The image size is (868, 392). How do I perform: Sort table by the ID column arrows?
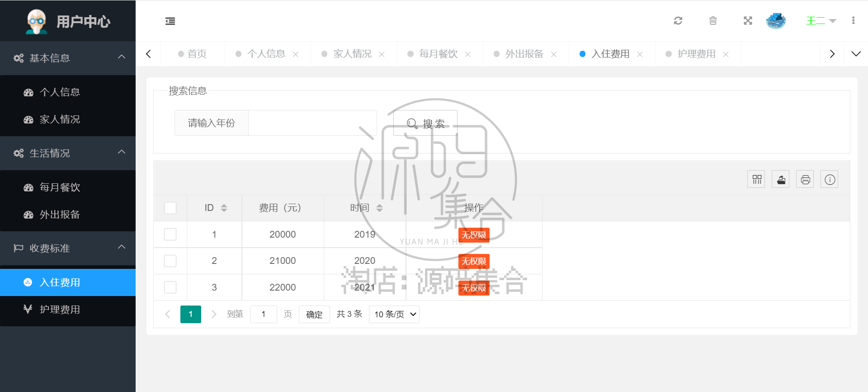pos(224,208)
